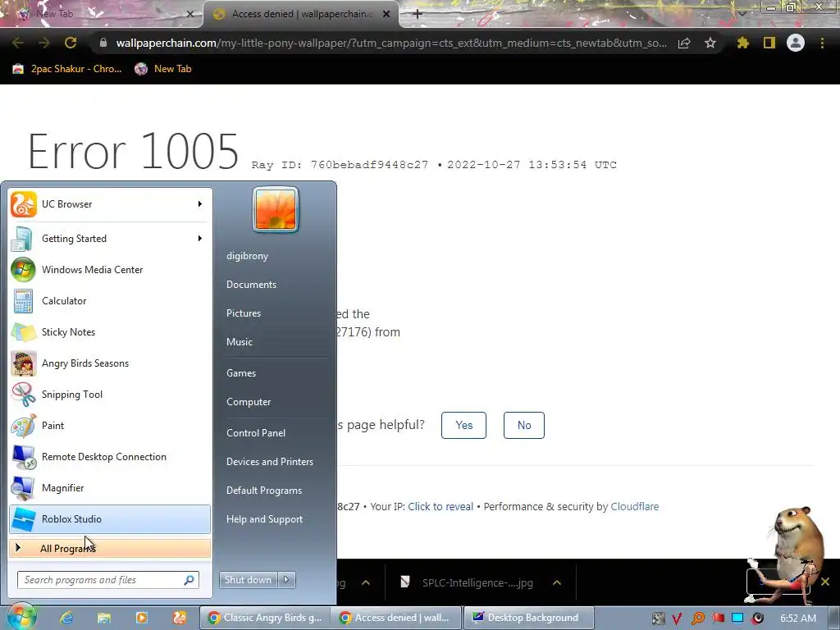Open the Cloudflare link
This screenshot has width=840, height=630.
click(634, 507)
